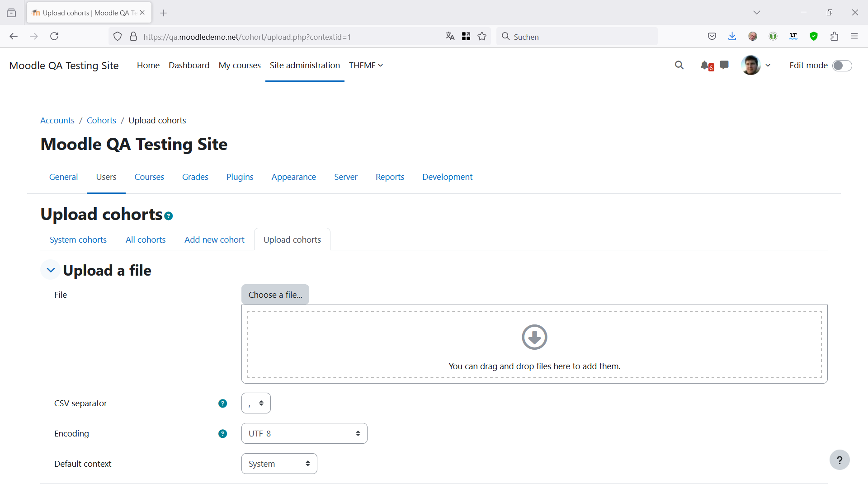Viewport: 868px width, 488px height.
Task: Open the browser downloads icon
Action: (x=732, y=37)
